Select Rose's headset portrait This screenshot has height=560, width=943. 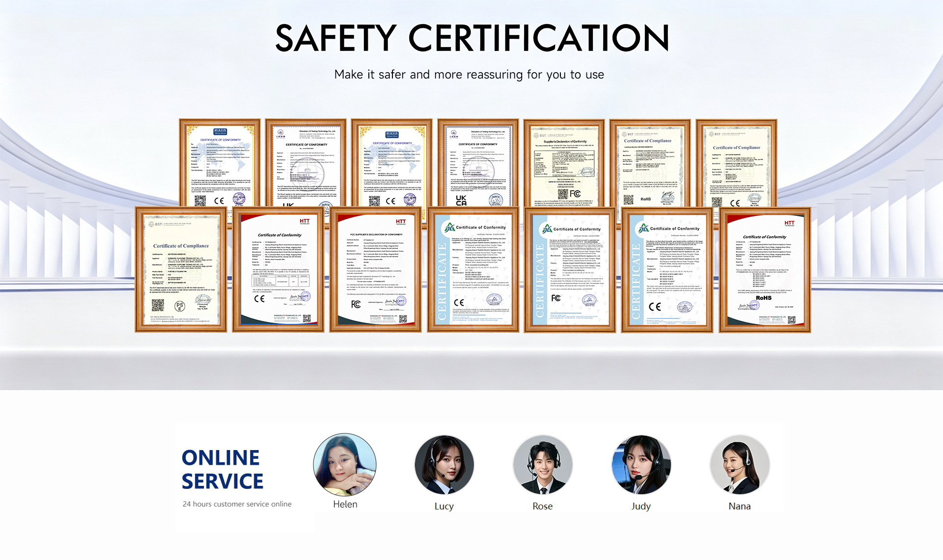543,465
